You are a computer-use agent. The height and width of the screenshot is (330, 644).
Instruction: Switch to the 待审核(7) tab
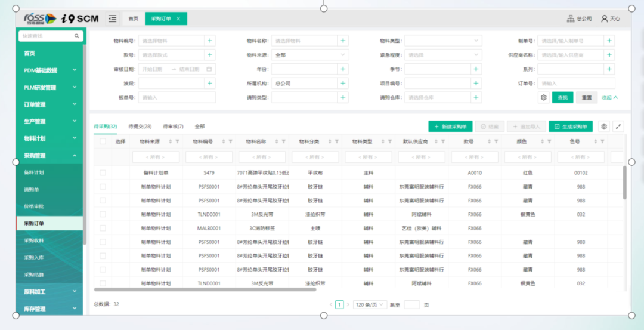tap(174, 127)
